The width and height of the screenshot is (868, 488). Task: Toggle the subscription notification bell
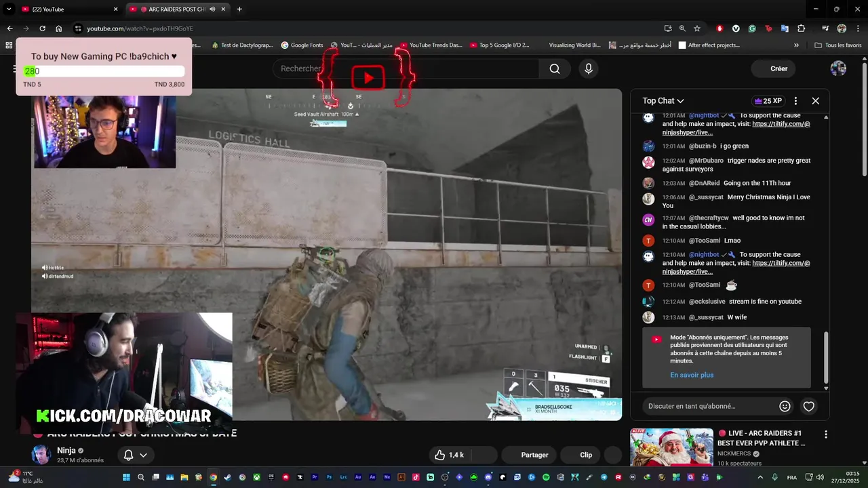(127, 455)
